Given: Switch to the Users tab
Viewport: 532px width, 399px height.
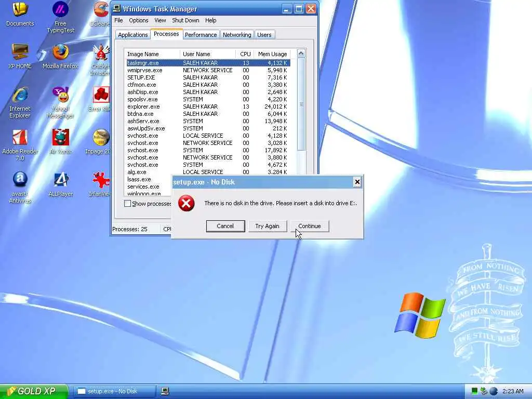Looking at the screenshot, I should click(x=264, y=35).
